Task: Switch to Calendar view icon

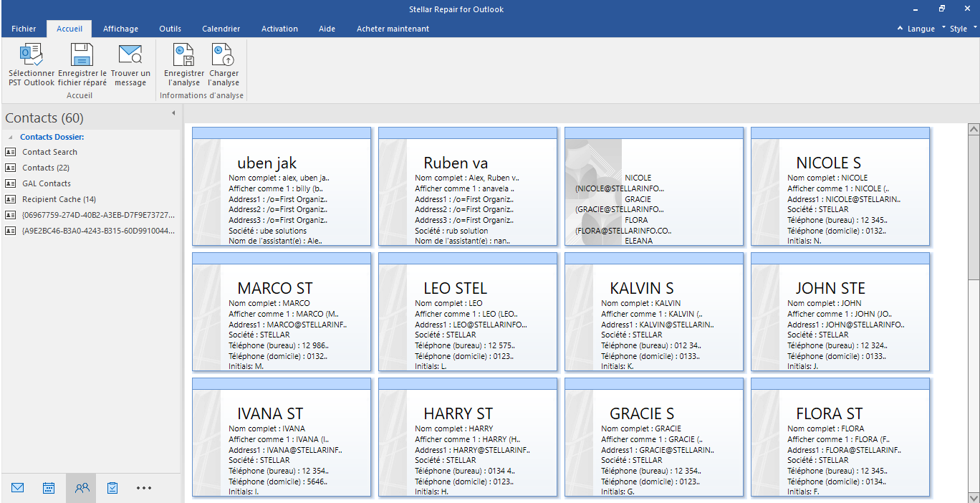Action: (x=49, y=488)
